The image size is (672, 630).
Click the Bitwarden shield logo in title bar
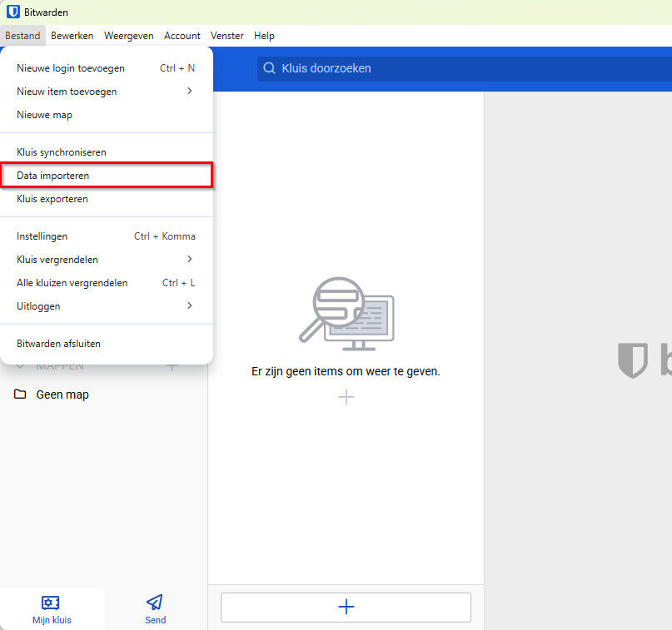coord(13,12)
